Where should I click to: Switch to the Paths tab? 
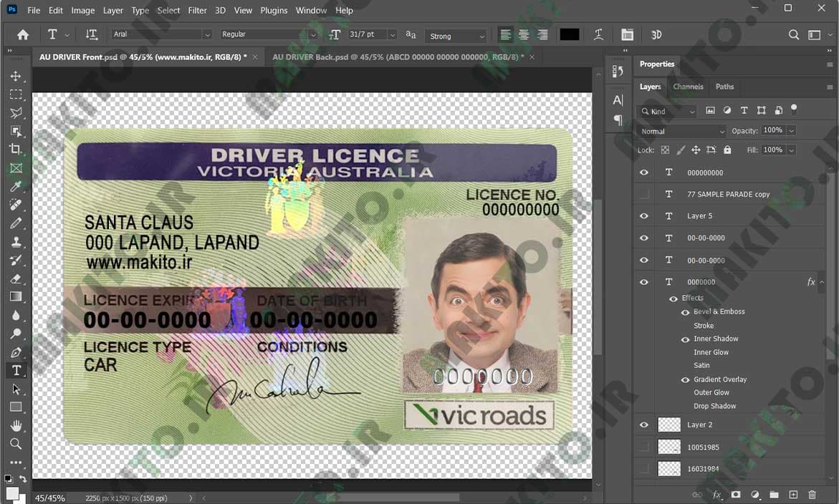(x=724, y=87)
